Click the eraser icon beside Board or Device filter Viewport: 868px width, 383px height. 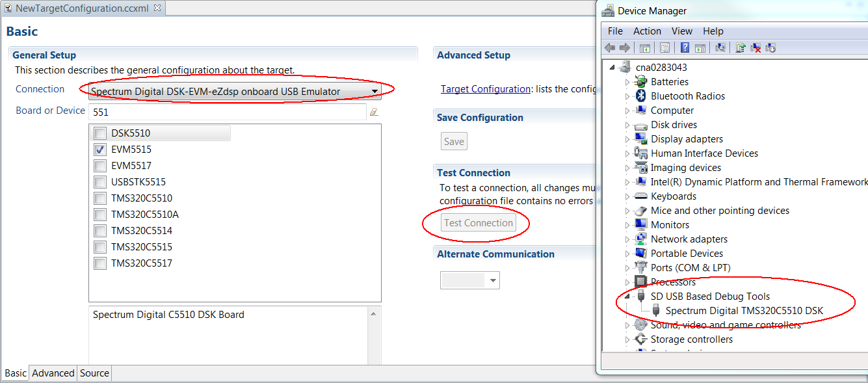pos(374,112)
